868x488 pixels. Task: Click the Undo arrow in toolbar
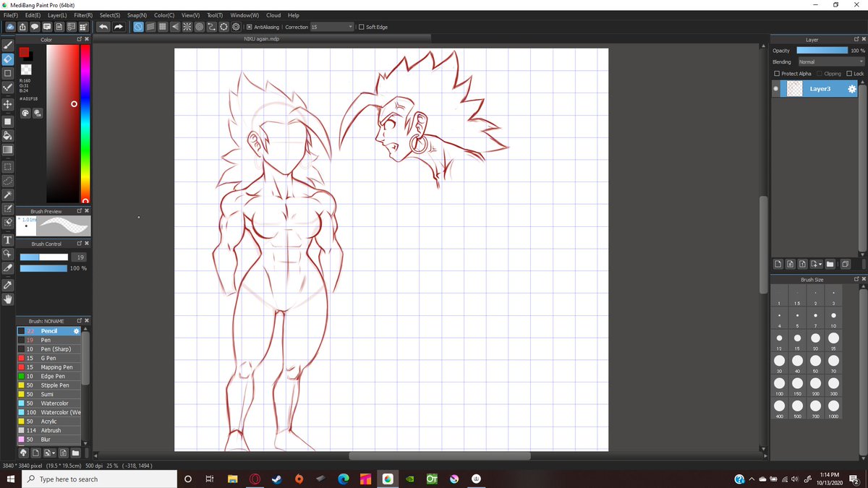tap(103, 27)
